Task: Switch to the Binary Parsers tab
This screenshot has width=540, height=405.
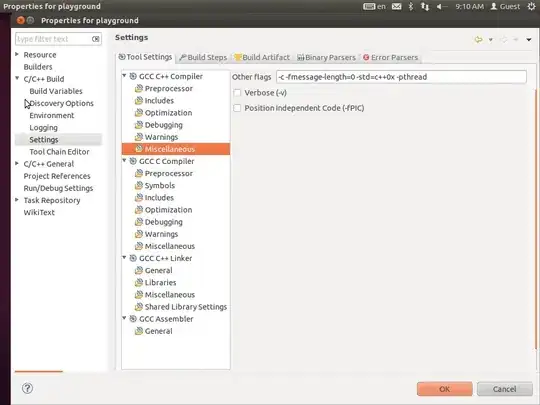Action: pos(326,58)
